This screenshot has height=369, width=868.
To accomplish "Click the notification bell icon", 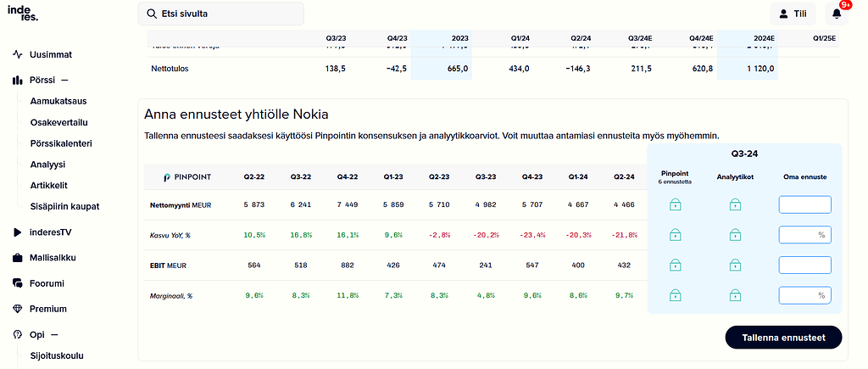I will (837, 14).
